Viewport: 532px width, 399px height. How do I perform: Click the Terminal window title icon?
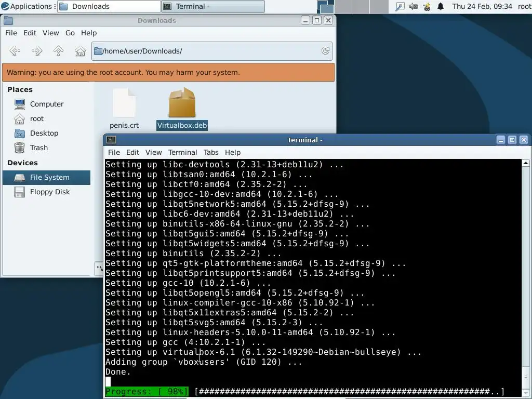111,140
